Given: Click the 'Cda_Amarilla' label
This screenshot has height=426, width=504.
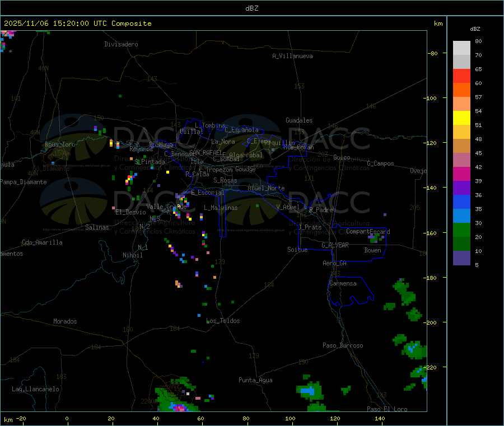Looking at the screenshot, I should click(x=43, y=242).
